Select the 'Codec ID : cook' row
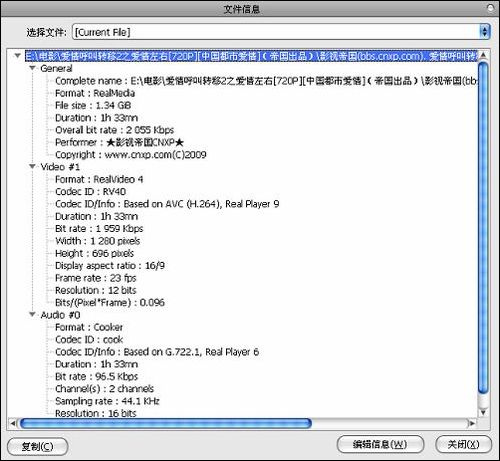 89,340
